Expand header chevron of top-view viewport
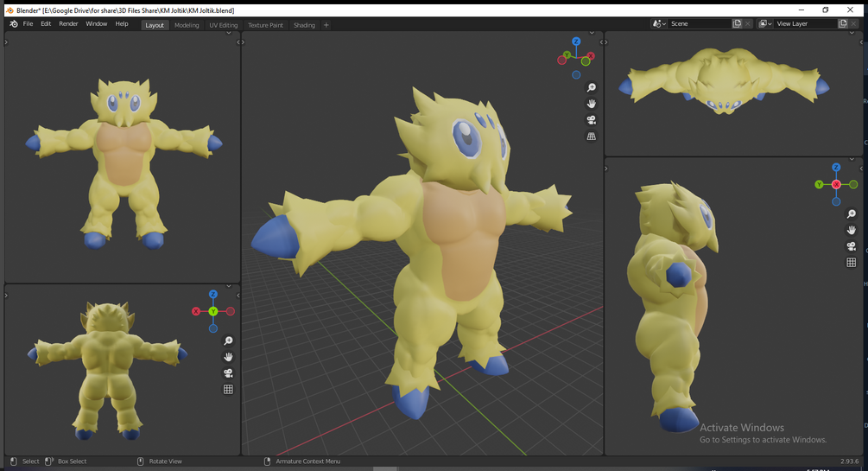The image size is (868, 471). [852, 33]
